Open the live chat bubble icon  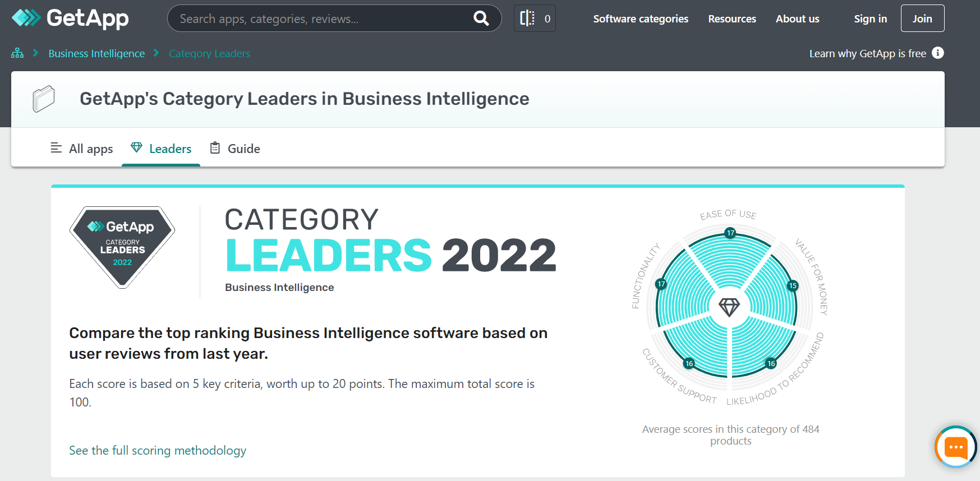pyautogui.click(x=955, y=447)
